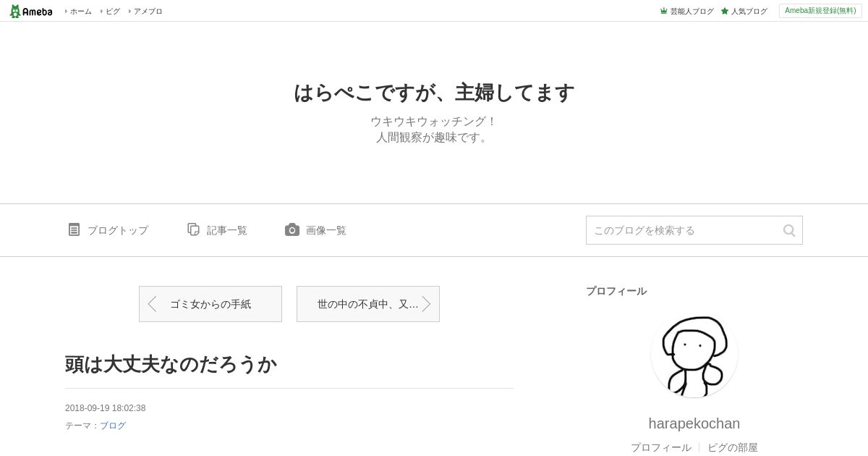Click the harapekochan username link
Viewport: 868px width, 456px height.
click(x=694, y=423)
